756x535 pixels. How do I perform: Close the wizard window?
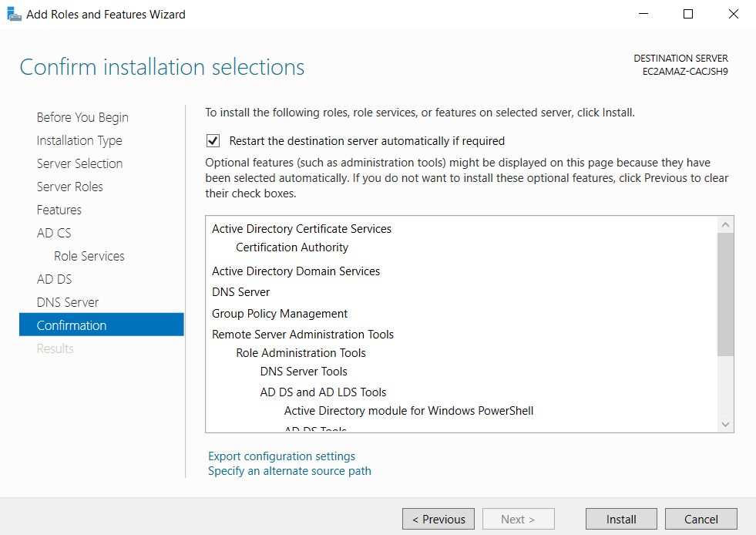tap(734, 14)
